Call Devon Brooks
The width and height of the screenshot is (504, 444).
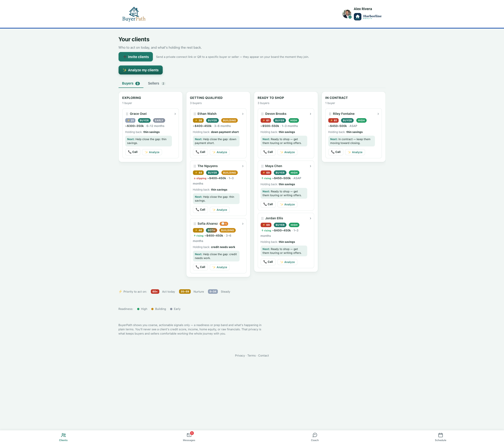click(268, 152)
